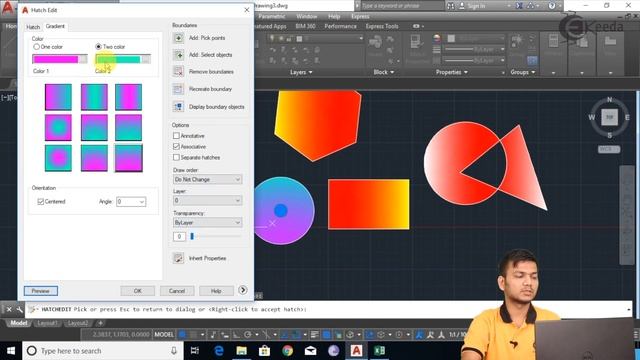Click the Inherit Properties icon
The image size is (640, 360).
click(x=178, y=258)
